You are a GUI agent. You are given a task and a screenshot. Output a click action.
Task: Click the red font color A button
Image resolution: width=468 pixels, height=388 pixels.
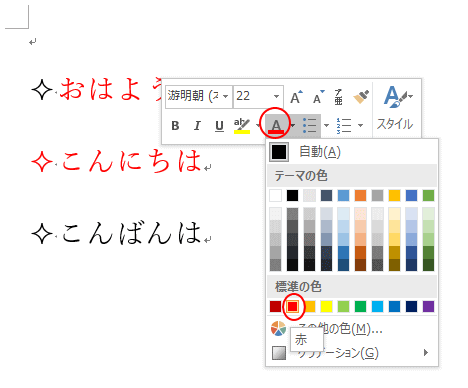coord(276,126)
